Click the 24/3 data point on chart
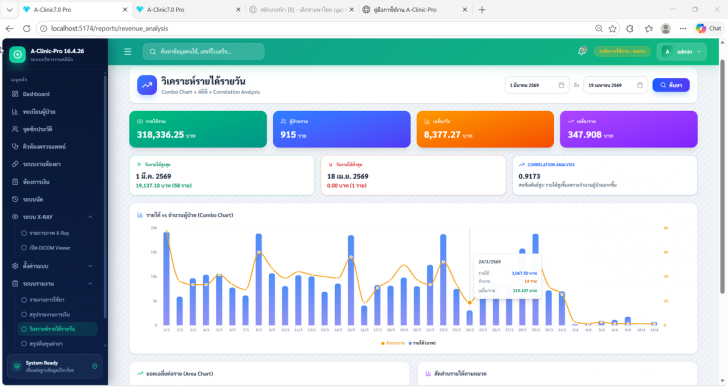This screenshot has width=728, height=387. coord(469,303)
